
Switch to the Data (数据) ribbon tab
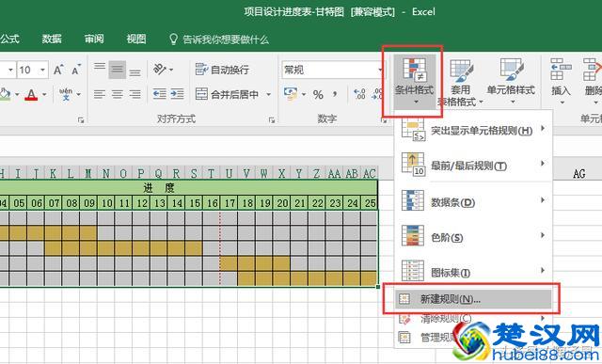coord(52,39)
